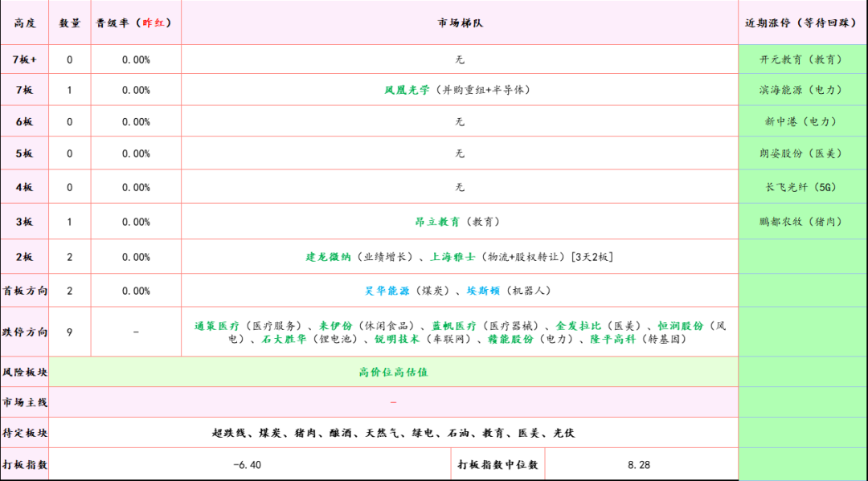
Task: Select the 通策医疗 stock name
Action: pyautogui.click(x=217, y=326)
